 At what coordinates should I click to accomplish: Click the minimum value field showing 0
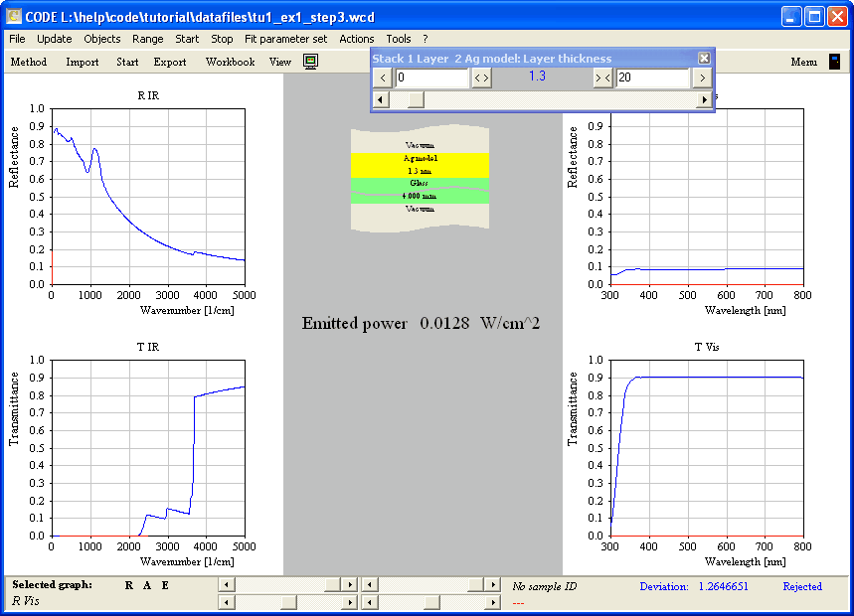click(431, 77)
